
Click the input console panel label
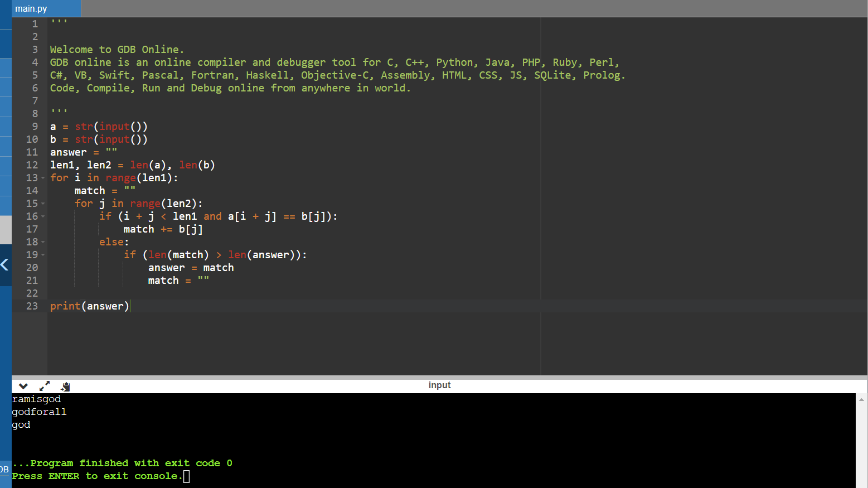439,385
